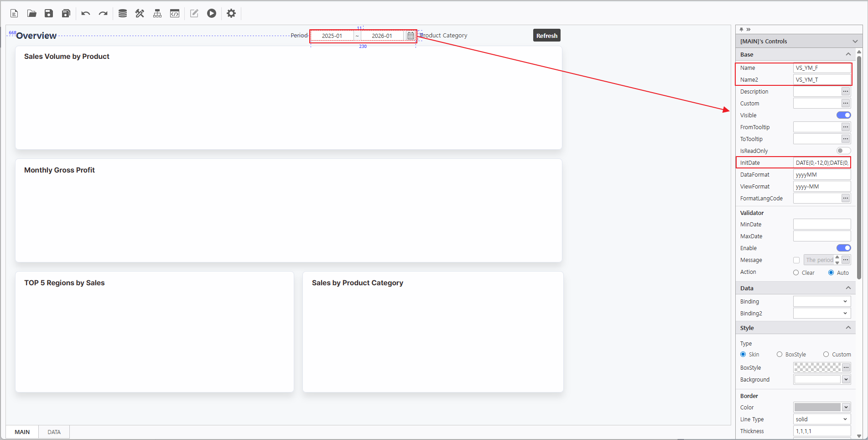Click the period end date 2026-01
This screenshot has width=868, height=440.
(382, 36)
